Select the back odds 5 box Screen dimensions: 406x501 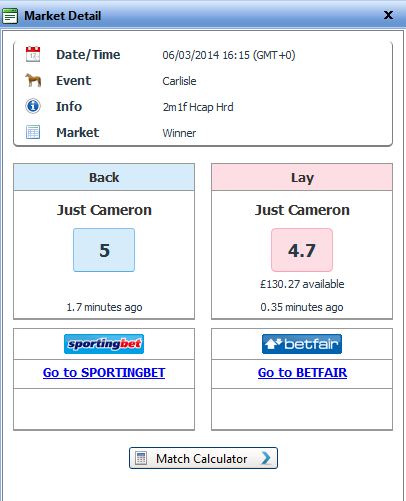click(104, 250)
